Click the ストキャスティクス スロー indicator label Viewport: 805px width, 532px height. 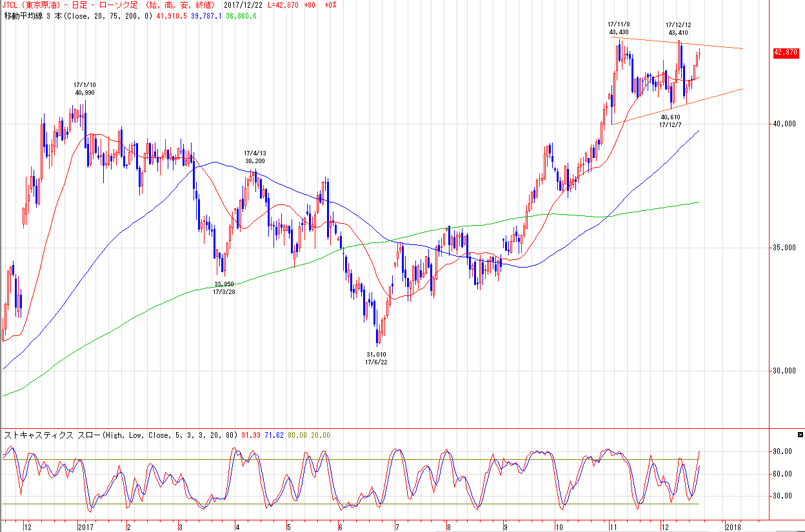click(x=52, y=435)
